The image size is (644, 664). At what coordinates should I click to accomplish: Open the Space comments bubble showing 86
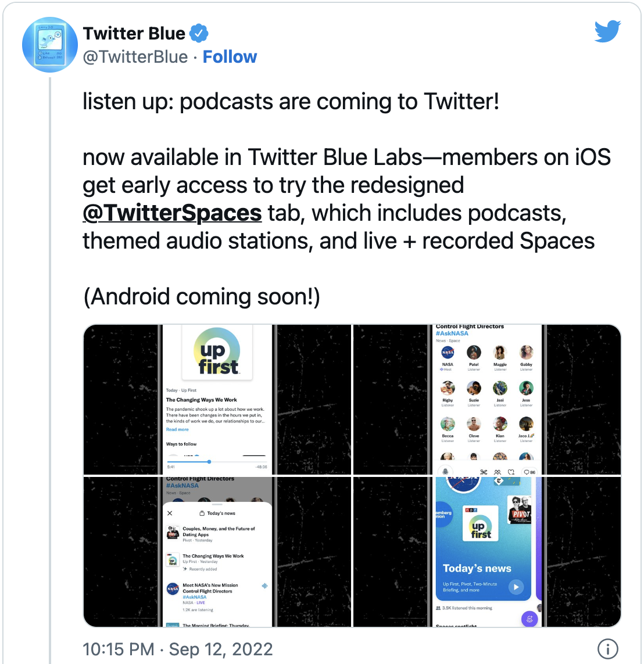(529, 472)
